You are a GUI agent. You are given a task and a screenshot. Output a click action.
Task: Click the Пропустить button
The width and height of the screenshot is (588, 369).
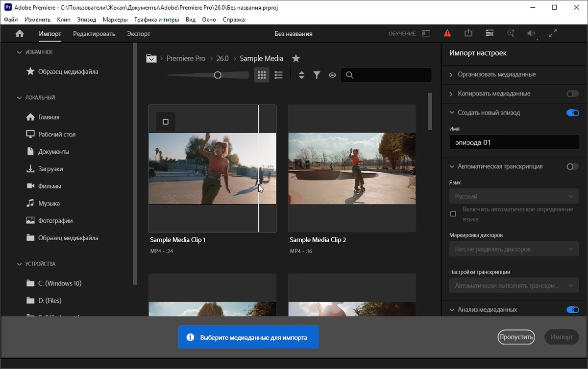click(x=516, y=337)
